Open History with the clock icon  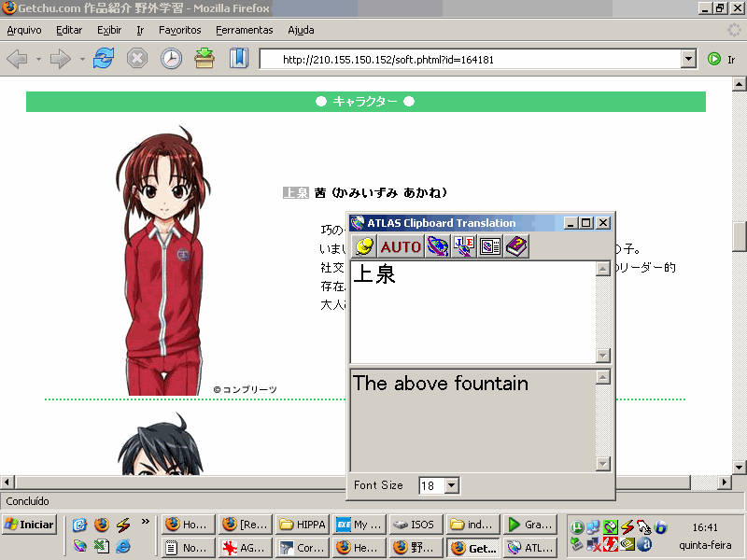(171, 59)
